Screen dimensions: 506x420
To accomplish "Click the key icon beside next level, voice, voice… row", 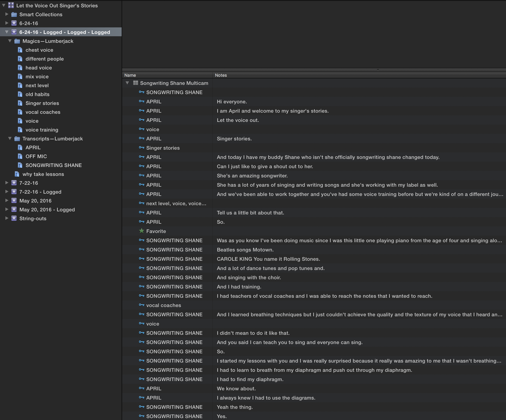I will point(142,203).
